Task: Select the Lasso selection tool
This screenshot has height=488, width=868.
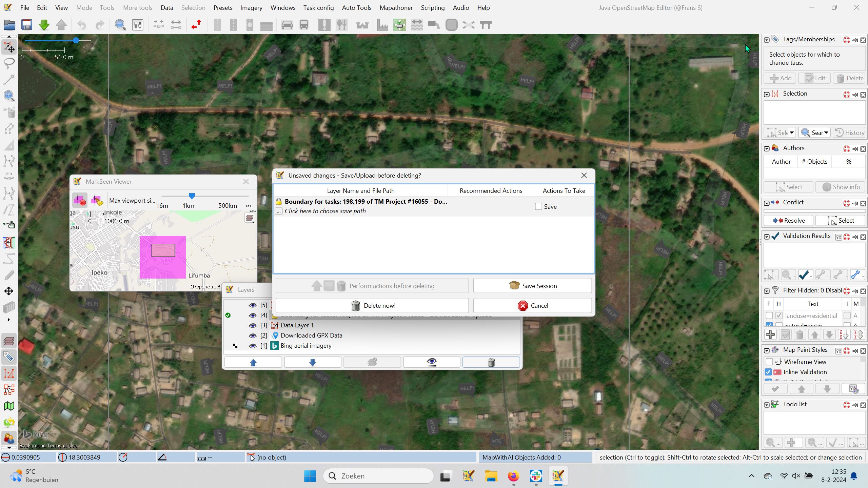Action: click(x=9, y=63)
